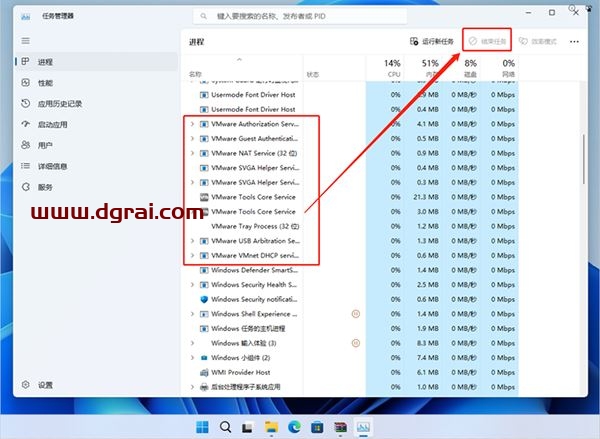Expand Windows 输入体验 (3) row
The image size is (600, 439).
(x=192, y=343)
